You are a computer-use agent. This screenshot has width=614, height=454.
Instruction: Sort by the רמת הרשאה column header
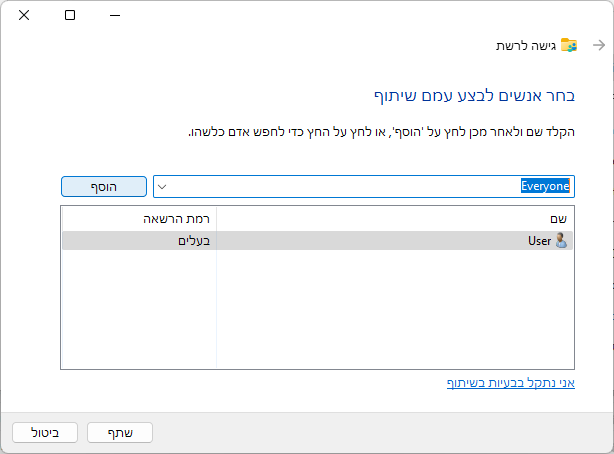(x=138, y=218)
